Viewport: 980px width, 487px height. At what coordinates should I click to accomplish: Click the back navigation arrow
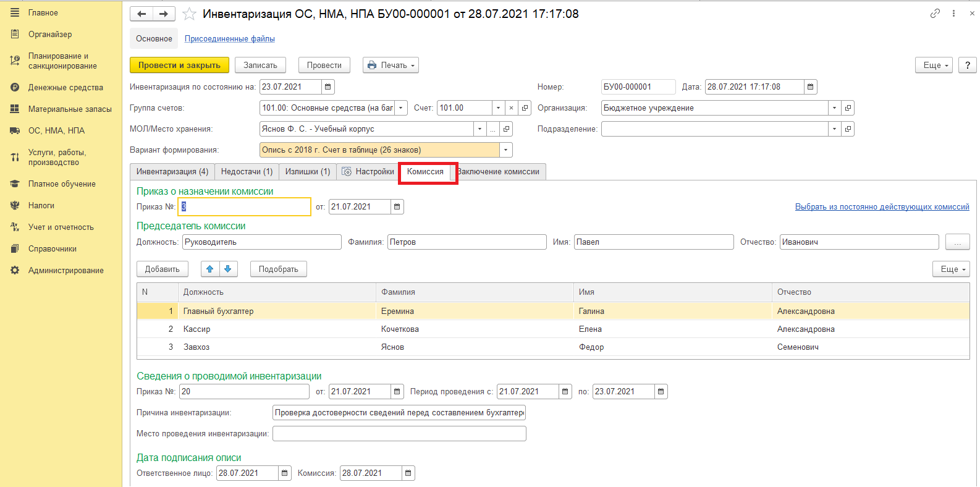pos(142,14)
